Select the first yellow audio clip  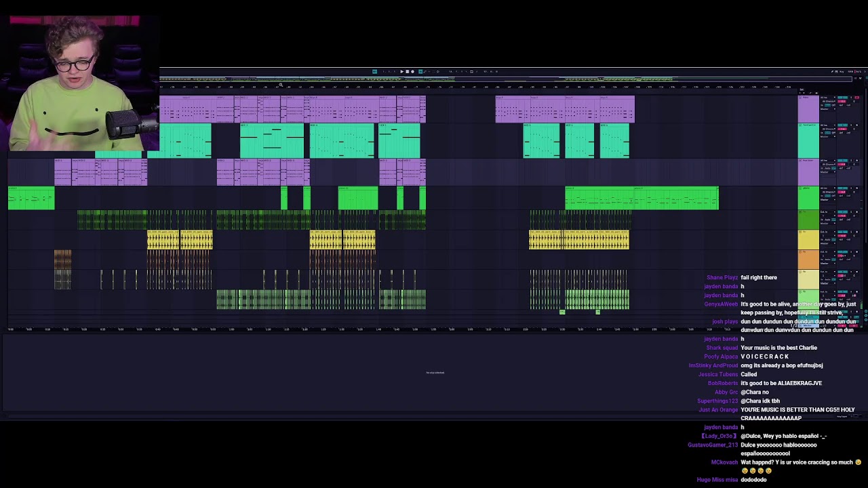[x=163, y=240]
